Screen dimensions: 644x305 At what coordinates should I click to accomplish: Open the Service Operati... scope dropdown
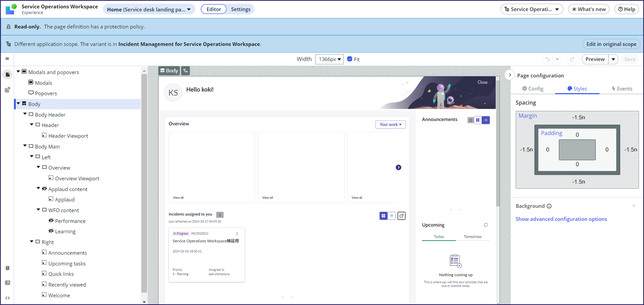tap(532, 9)
